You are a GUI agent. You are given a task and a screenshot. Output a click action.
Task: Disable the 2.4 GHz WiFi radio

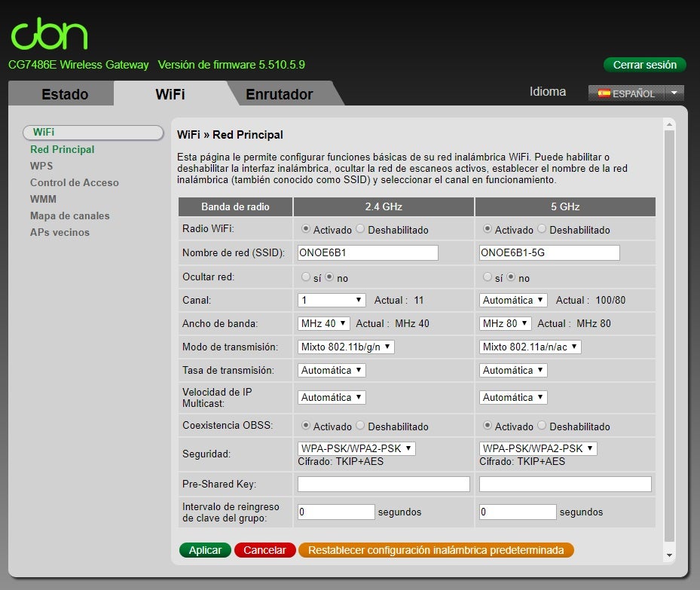[x=360, y=229]
